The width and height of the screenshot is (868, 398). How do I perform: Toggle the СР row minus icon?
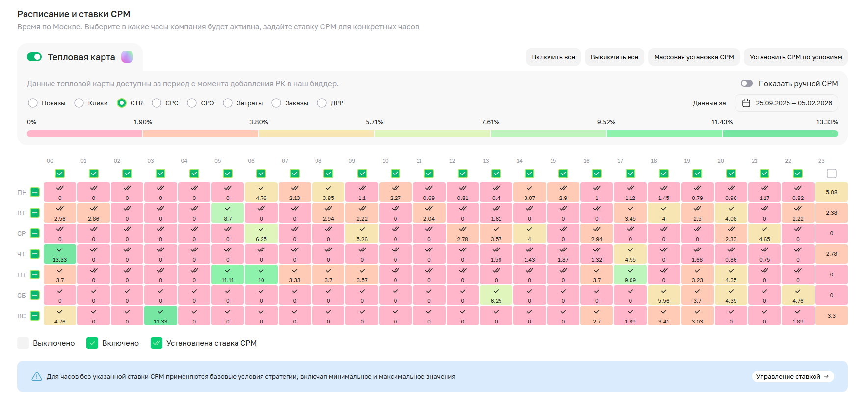click(35, 233)
